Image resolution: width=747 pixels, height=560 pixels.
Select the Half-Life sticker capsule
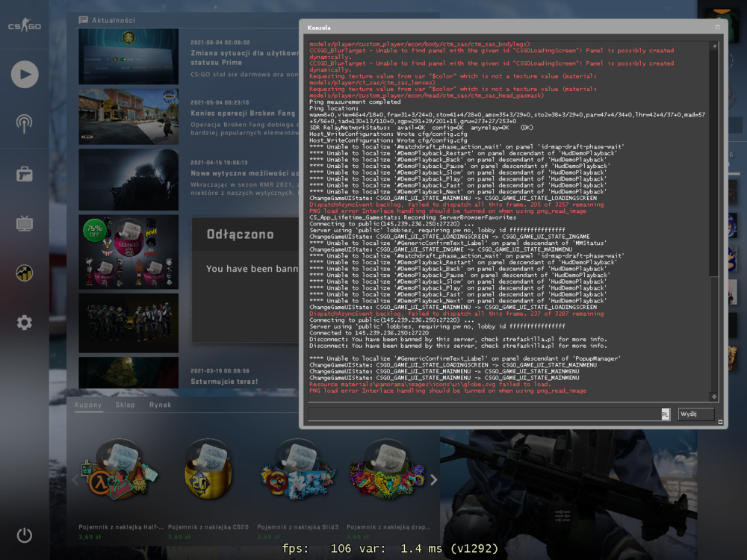coord(120,469)
